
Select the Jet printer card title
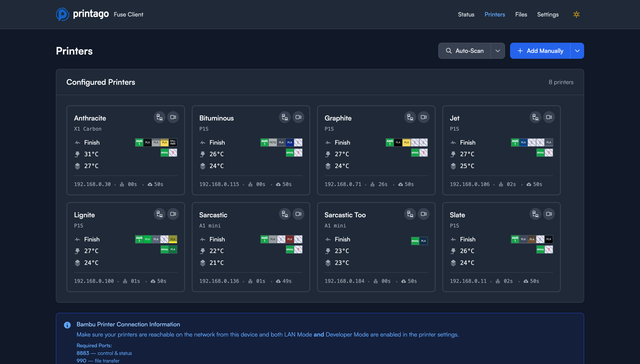point(455,118)
